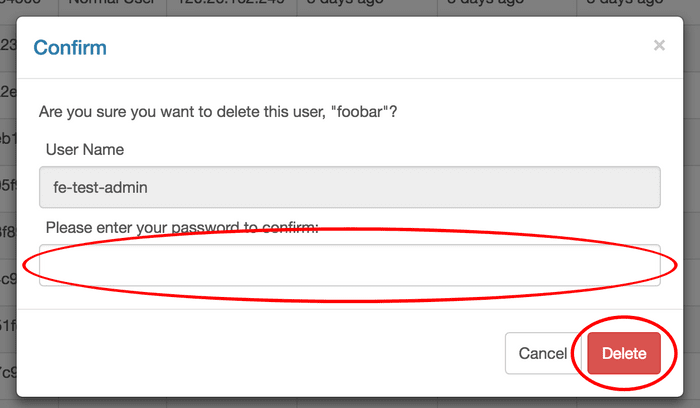The image size is (700, 408).
Task: Click the red Delete button
Action: [x=624, y=353]
